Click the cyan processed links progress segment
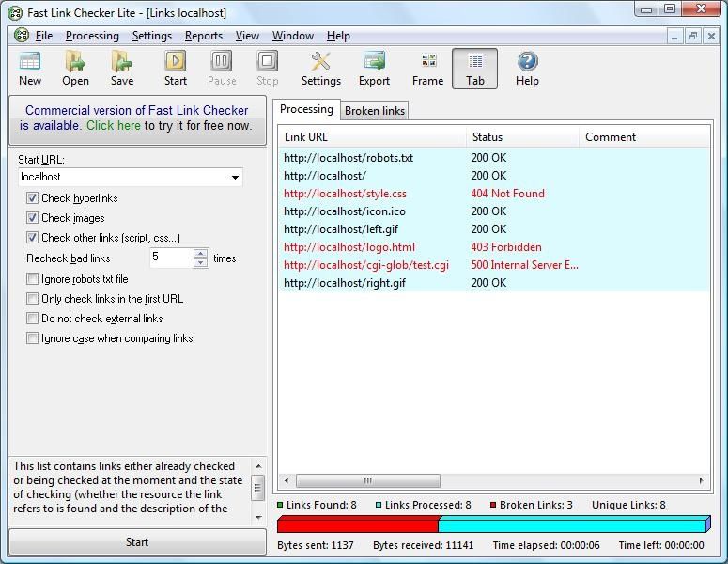The image size is (728, 564). pyautogui.click(x=572, y=525)
